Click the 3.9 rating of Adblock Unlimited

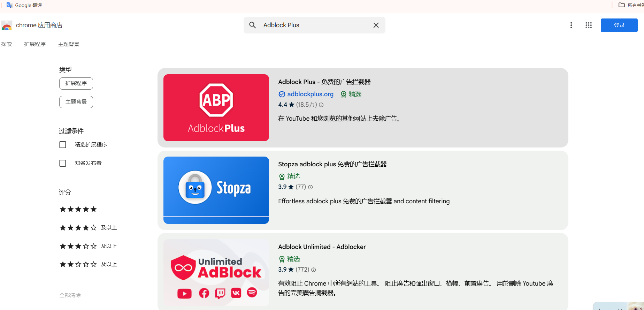coord(286,270)
